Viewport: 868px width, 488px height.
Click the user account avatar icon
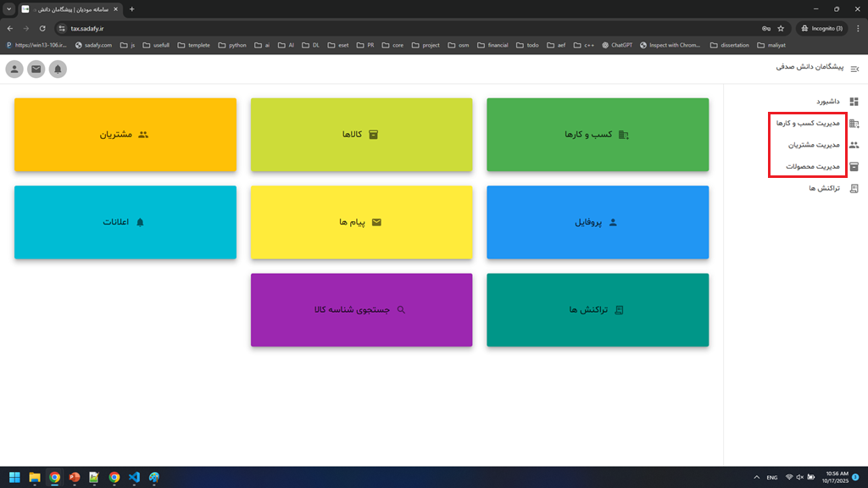click(14, 69)
